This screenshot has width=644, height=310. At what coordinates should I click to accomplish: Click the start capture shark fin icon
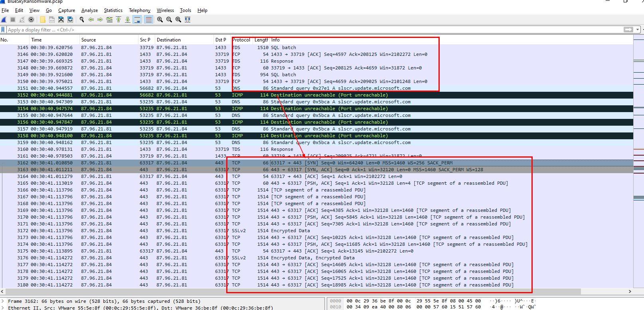tap(4, 20)
